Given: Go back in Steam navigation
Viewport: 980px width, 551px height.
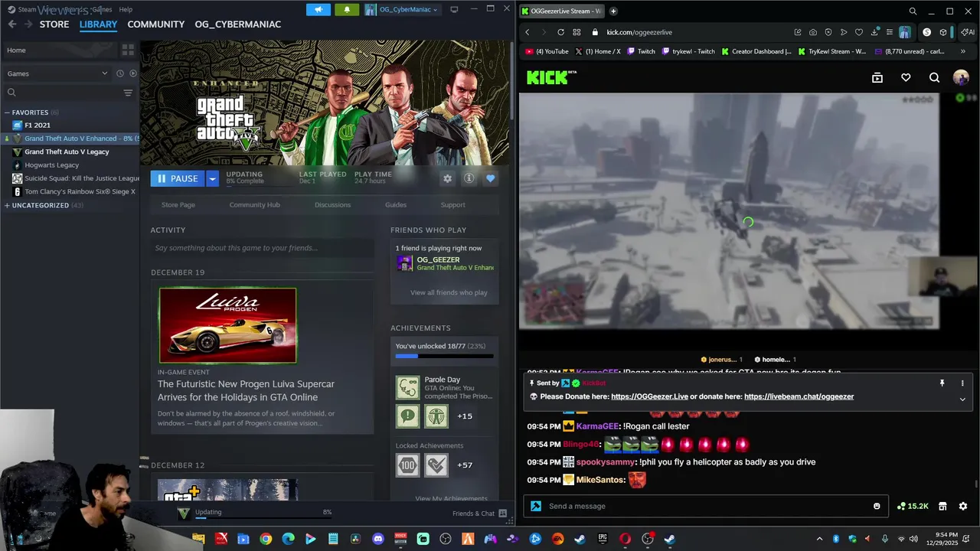Looking at the screenshot, I should (11, 24).
